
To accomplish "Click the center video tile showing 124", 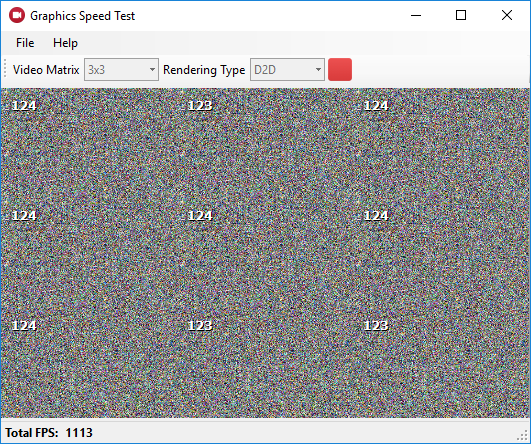I will (265, 253).
